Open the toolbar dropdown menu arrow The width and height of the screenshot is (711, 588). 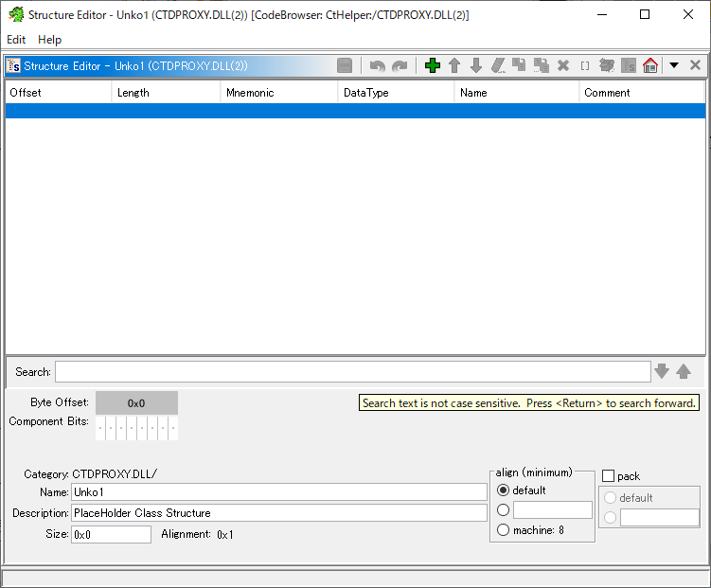(674, 65)
